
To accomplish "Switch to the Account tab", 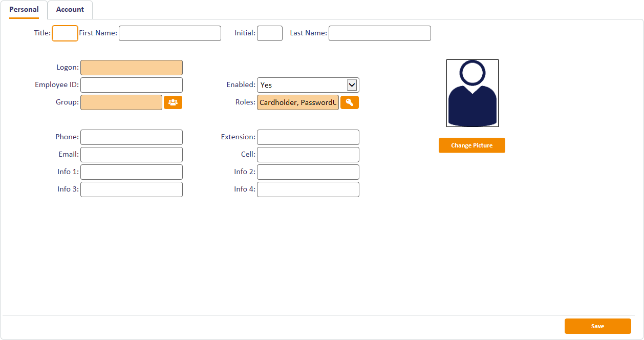I will point(70,10).
